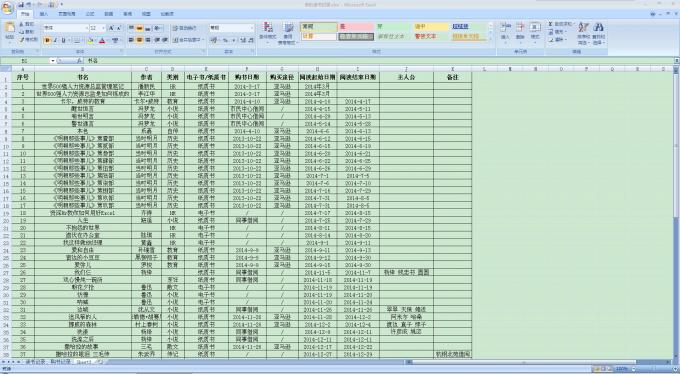This screenshot has height=374, width=680.
Task: Switch to the Insert ribbon tab
Action: (x=44, y=14)
